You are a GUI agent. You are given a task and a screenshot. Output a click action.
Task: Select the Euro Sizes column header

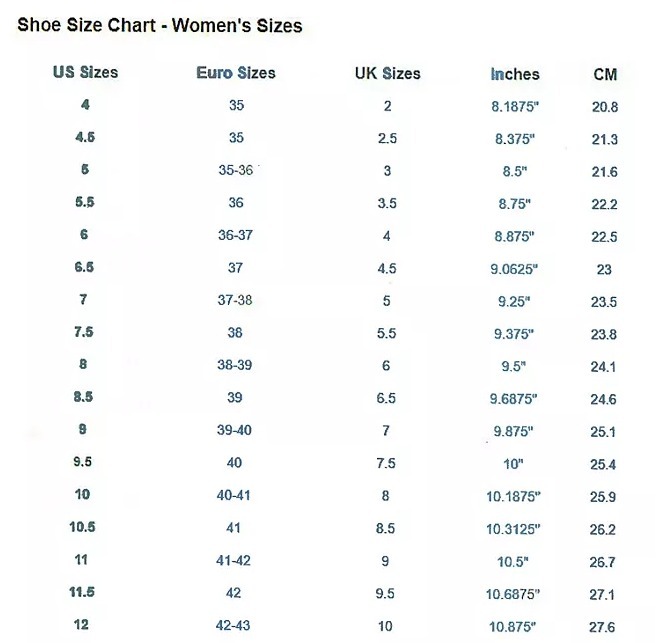coord(236,73)
